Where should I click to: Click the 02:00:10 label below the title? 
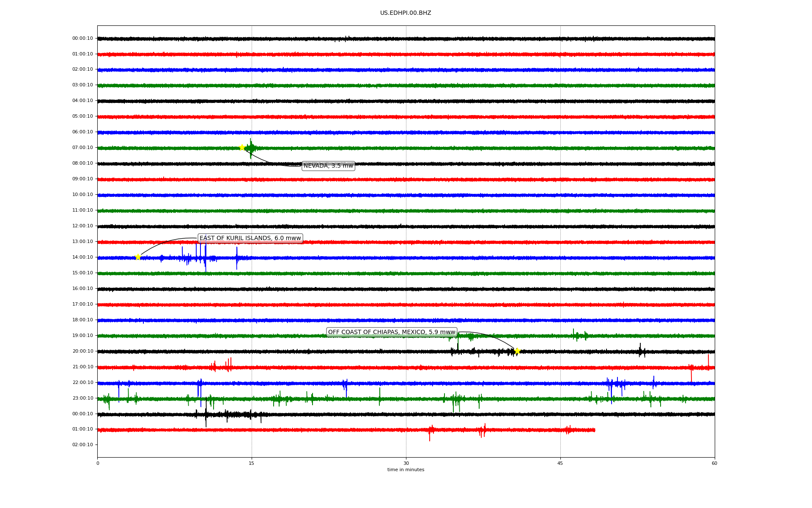(x=82, y=69)
